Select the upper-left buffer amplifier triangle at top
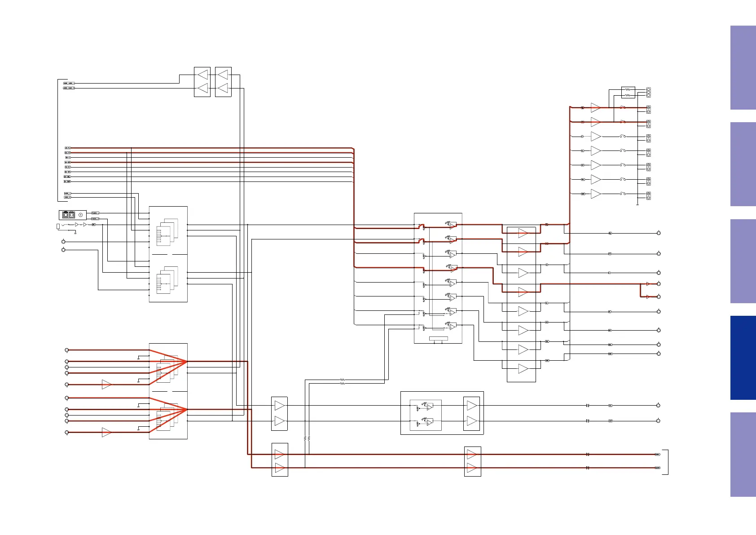Viewport: 756px width, 535px height. tap(203, 75)
